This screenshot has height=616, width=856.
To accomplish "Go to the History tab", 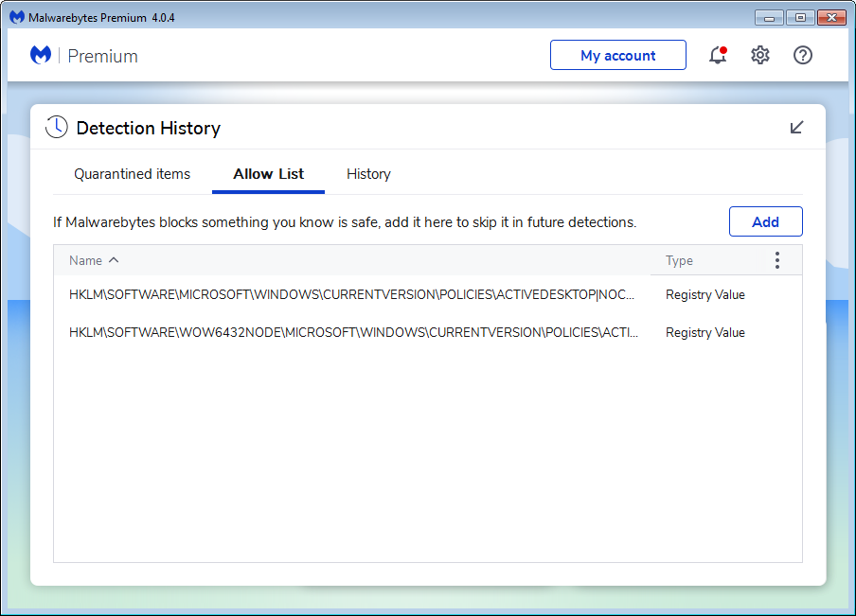I will click(368, 174).
